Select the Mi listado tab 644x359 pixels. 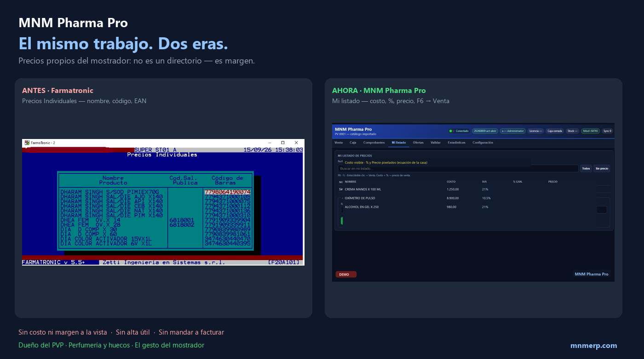399,143
